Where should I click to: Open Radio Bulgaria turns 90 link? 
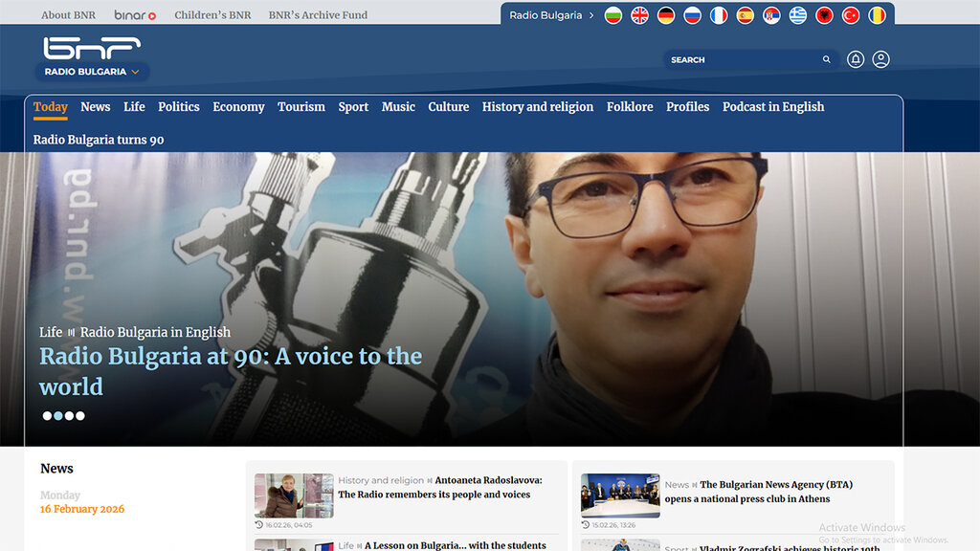[x=99, y=140]
